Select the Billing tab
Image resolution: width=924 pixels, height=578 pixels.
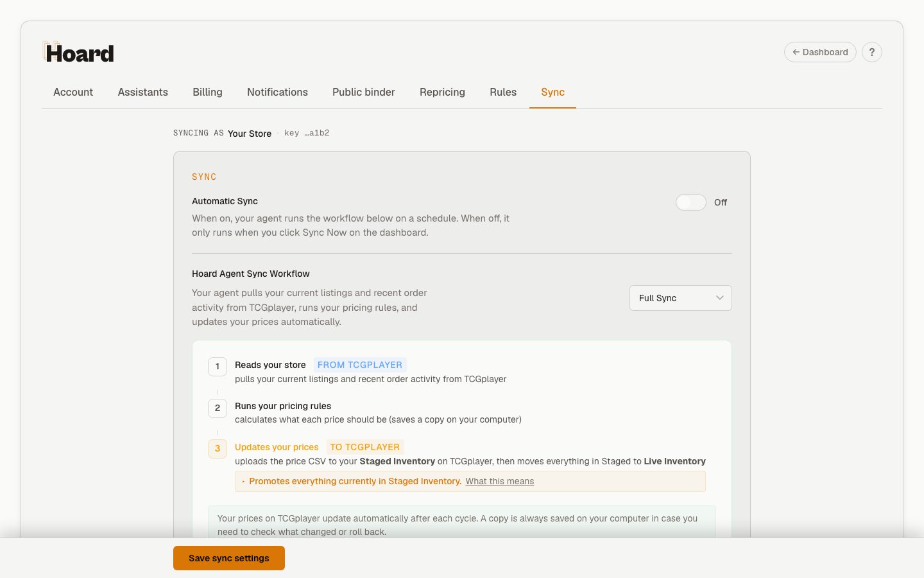pyautogui.click(x=207, y=92)
